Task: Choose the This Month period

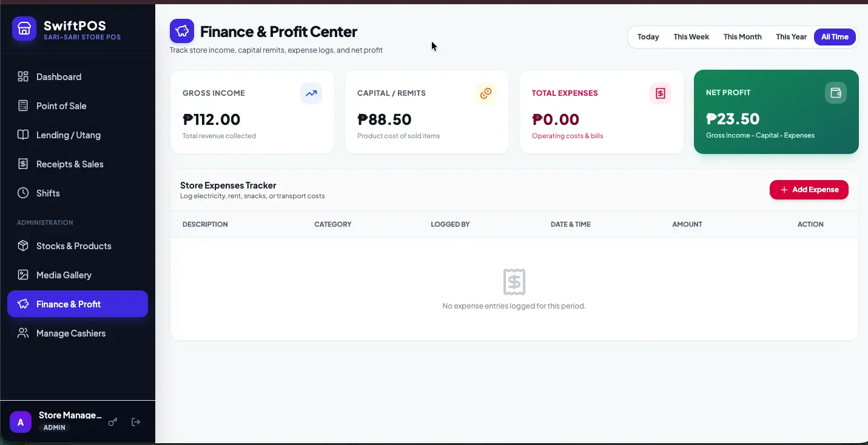Action: [x=742, y=37]
